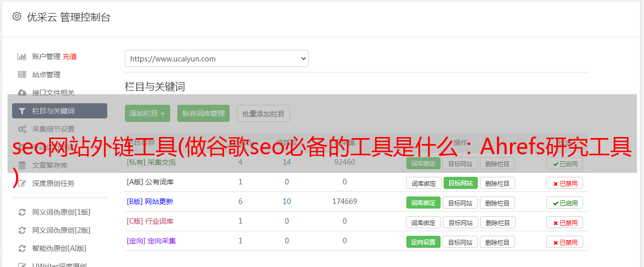Select the 栏目与关键词 sidebar item
644x267 pixels.
point(59,111)
